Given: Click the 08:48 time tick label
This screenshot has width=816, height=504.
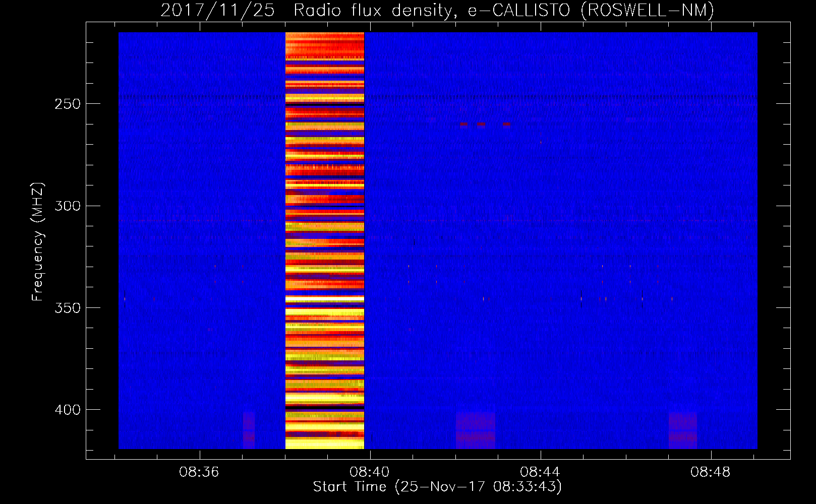Looking at the screenshot, I should (711, 472).
